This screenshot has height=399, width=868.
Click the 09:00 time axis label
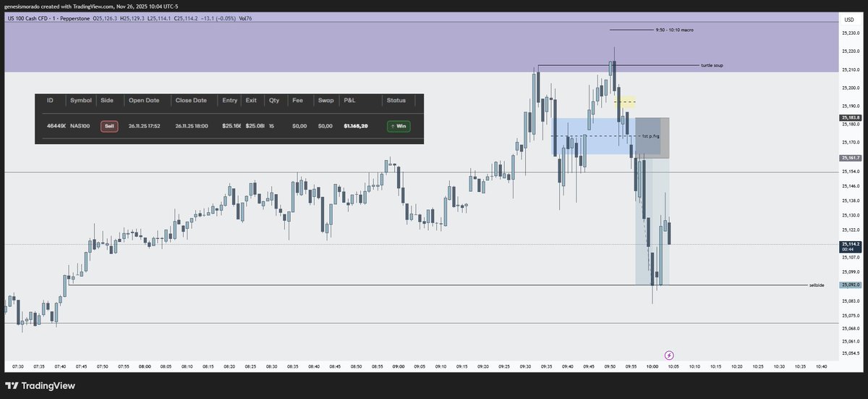[399, 367]
